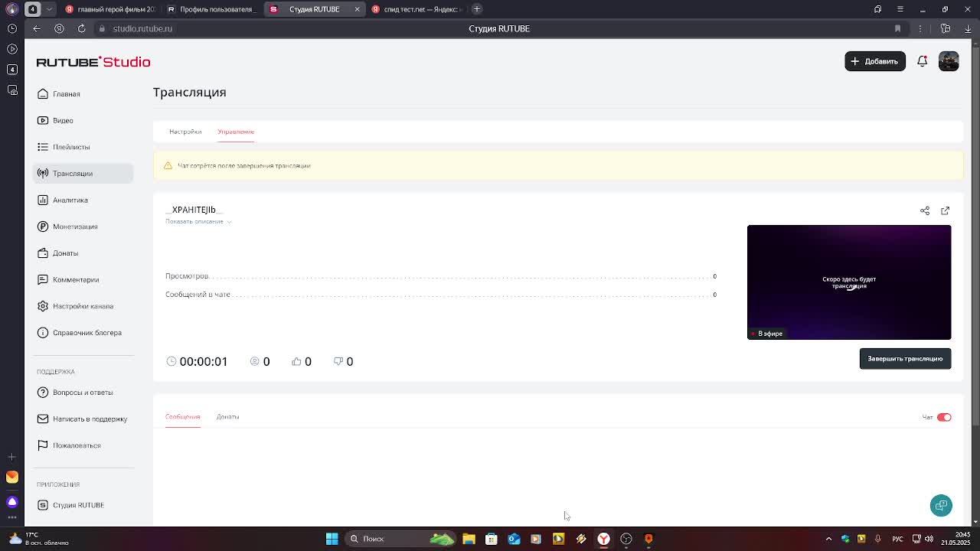Image resolution: width=980 pixels, height=551 pixels.
Task: Open the weather widget in the taskbar
Action: coord(38,539)
